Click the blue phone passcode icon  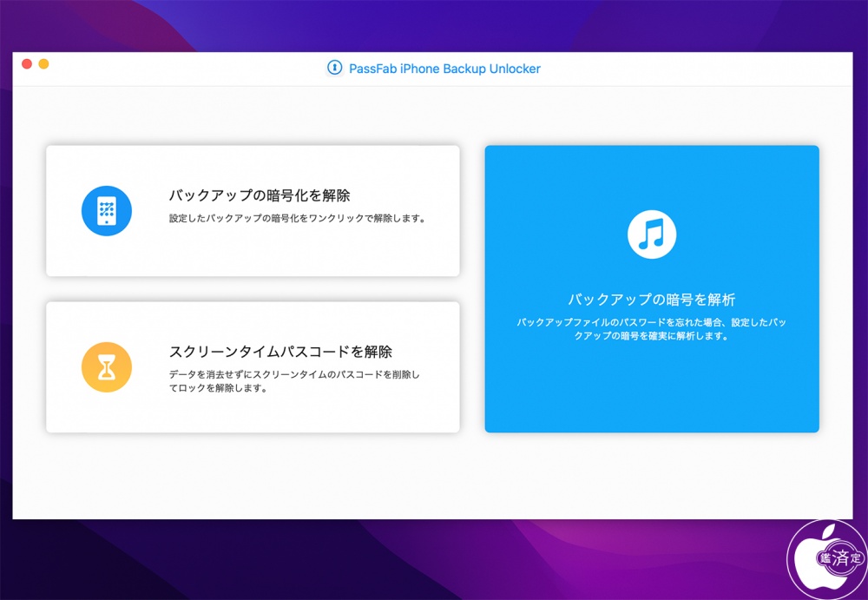106,211
